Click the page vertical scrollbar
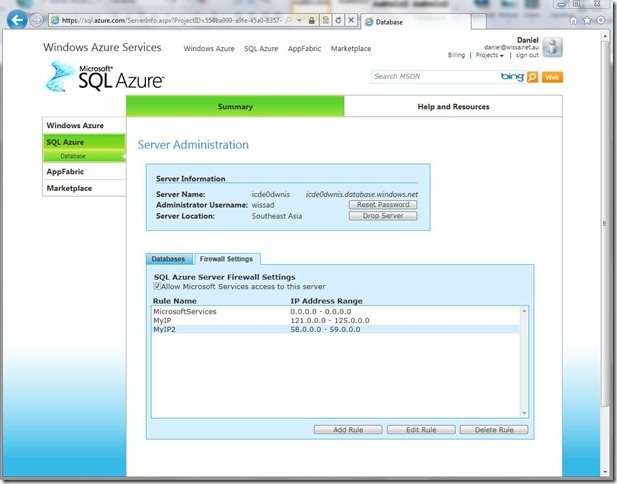Screen dimensions: 617x484 pyautogui.click(x=605, y=224)
